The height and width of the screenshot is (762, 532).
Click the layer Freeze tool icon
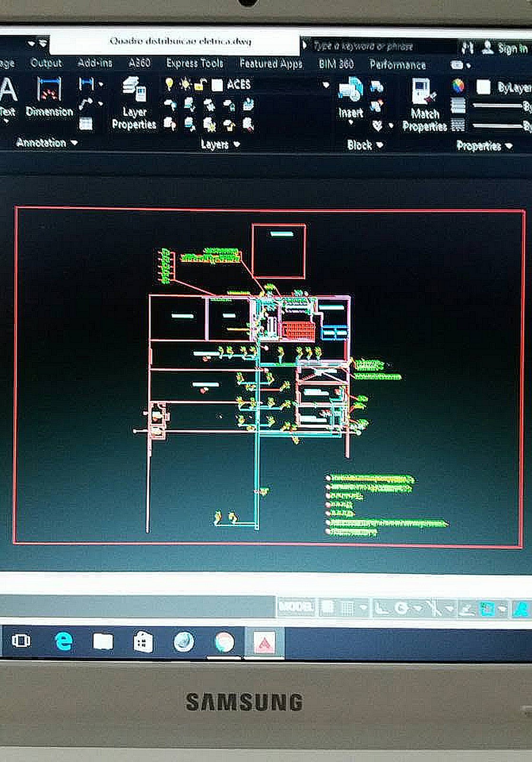(x=209, y=104)
